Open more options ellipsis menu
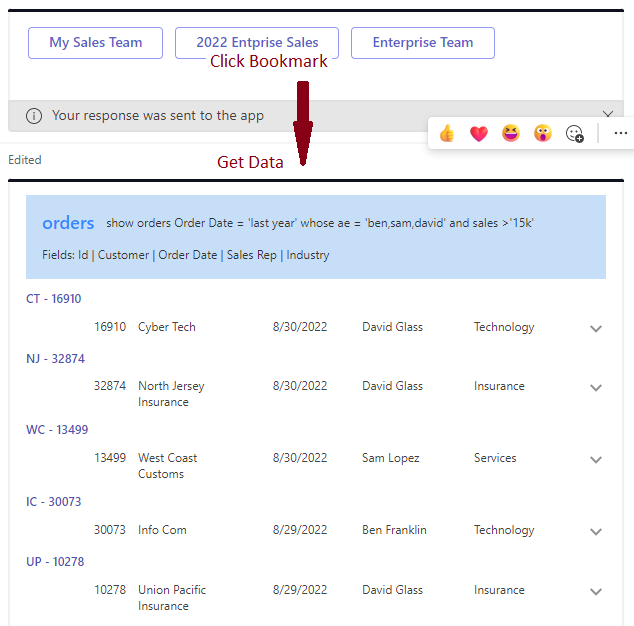The image size is (634, 626). (620, 133)
